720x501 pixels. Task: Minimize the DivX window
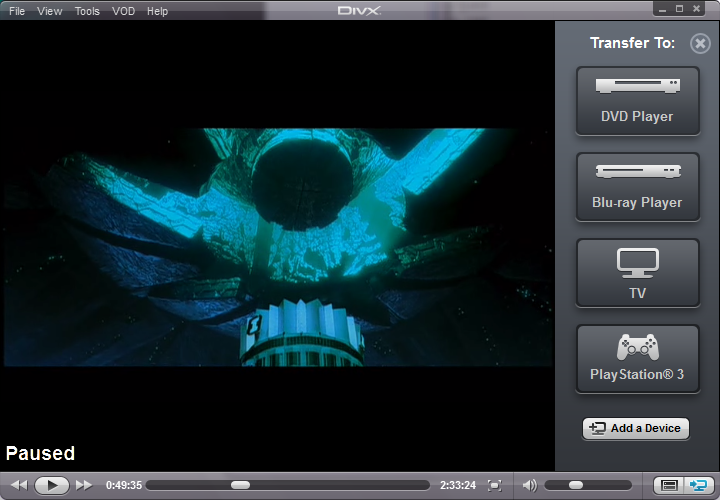click(662, 9)
